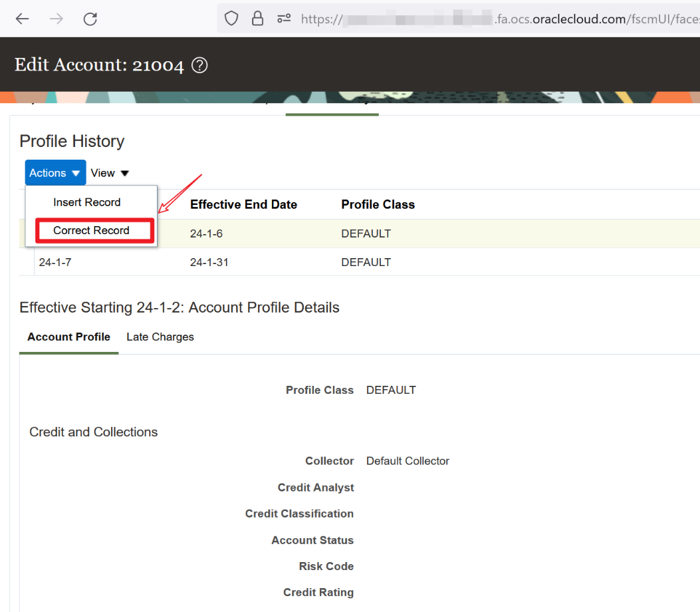Screen dimensions: 700x612
Task: Reload the current page
Action: pos(90,19)
